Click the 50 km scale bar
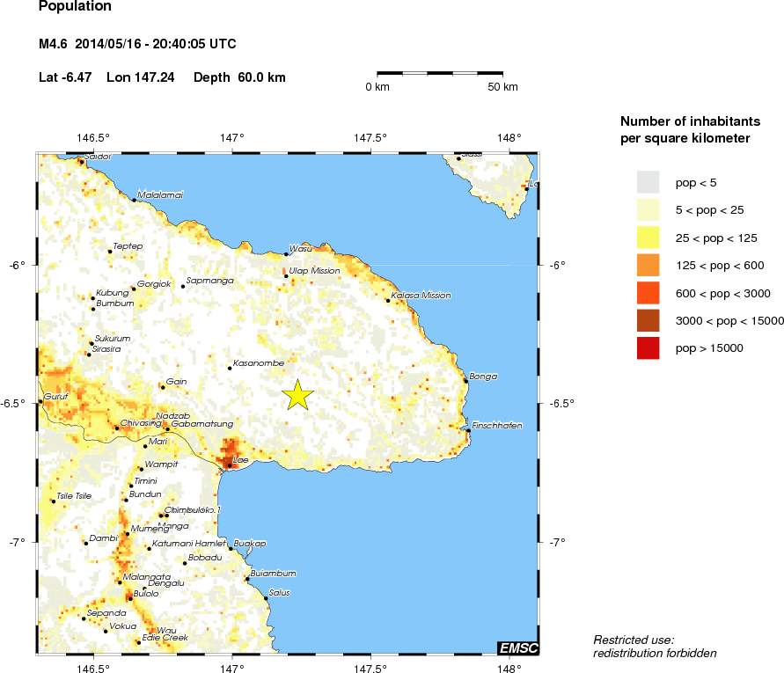This screenshot has width=784, height=673. 440,73
